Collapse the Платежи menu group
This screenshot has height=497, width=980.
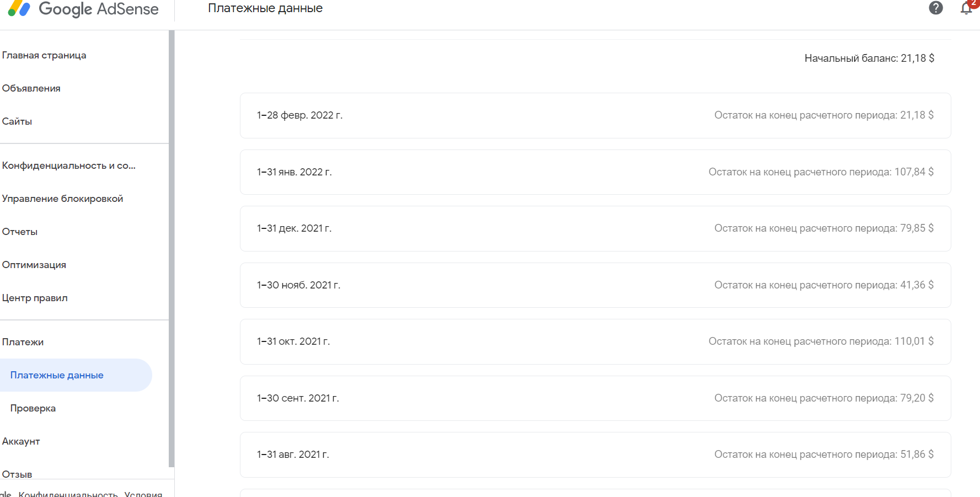point(23,342)
